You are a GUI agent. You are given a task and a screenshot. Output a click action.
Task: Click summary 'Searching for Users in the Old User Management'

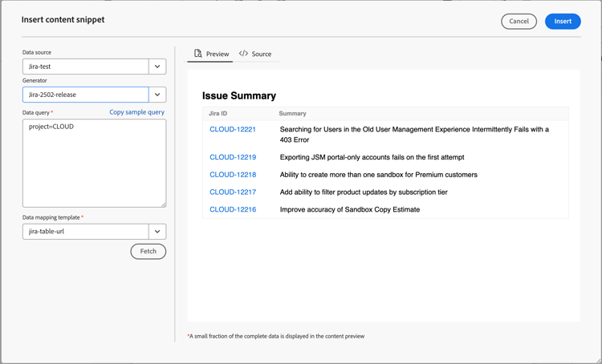click(414, 135)
